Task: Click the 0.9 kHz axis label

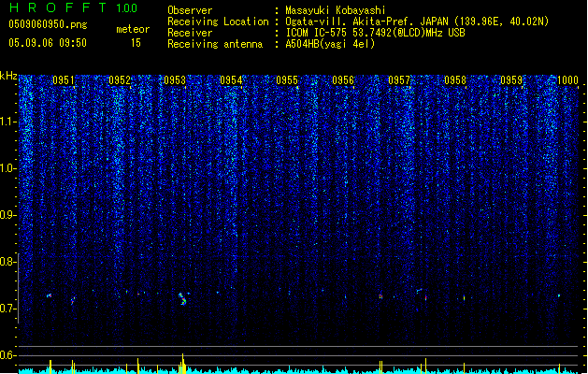Action: coord(8,215)
